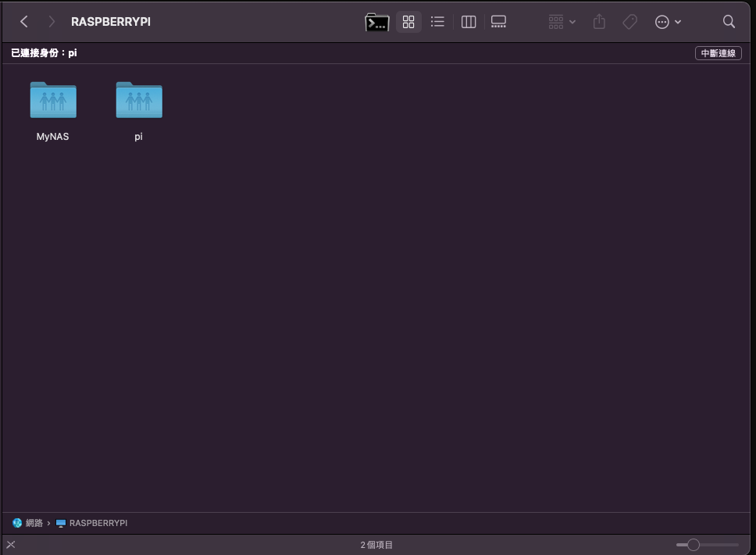Open the Terminal toolbar icon

point(377,22)
